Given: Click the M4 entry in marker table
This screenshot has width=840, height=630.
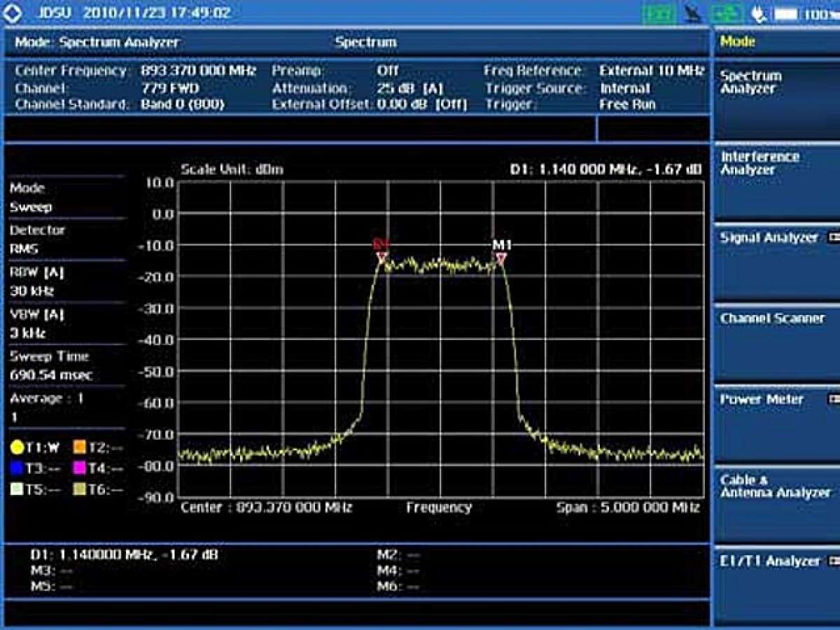Looking at the screenshot, I should pos(398,570).
